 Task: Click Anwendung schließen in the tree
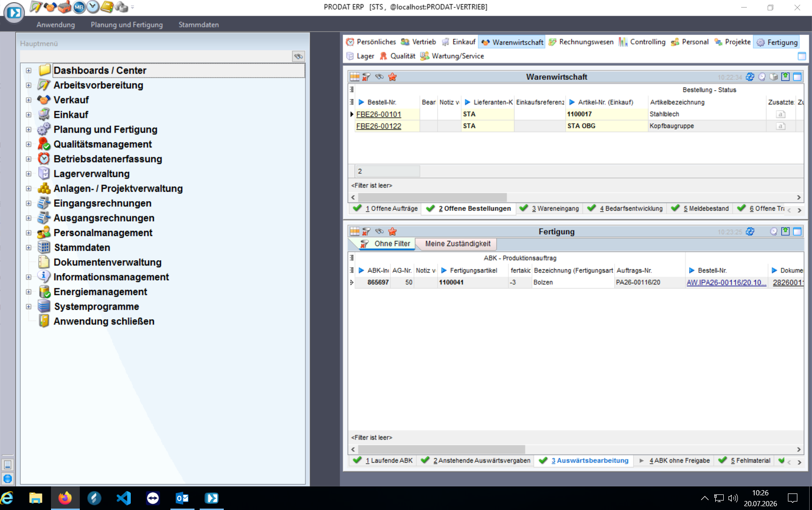tap(104, 321)
